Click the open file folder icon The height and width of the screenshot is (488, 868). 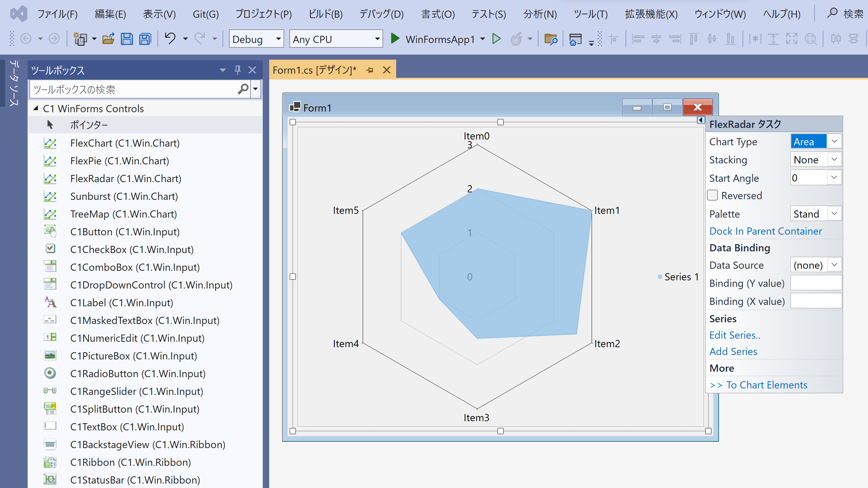tap(108, 39)
